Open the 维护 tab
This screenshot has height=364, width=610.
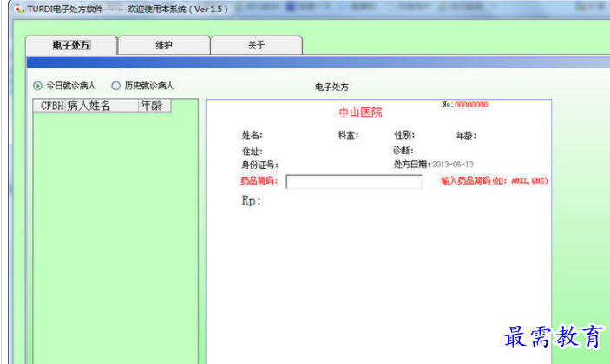coord(164,45)
